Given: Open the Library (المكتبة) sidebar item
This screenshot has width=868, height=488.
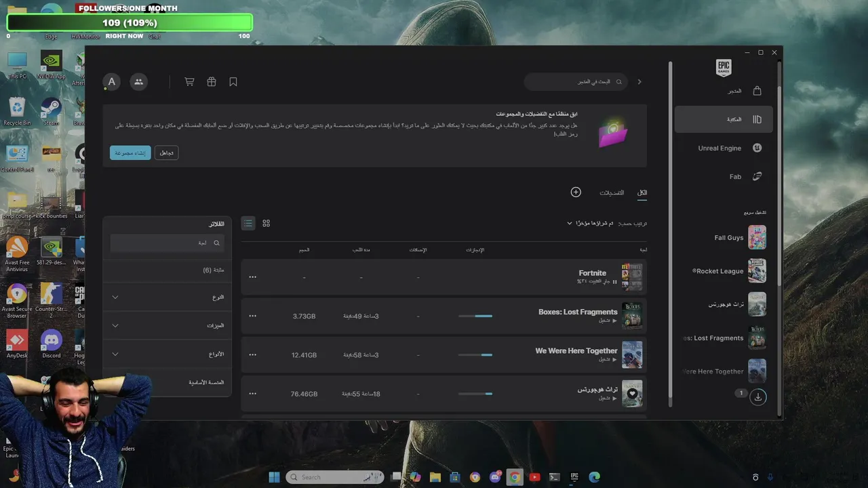Looking at the screenshot, I should coord(724,119).
